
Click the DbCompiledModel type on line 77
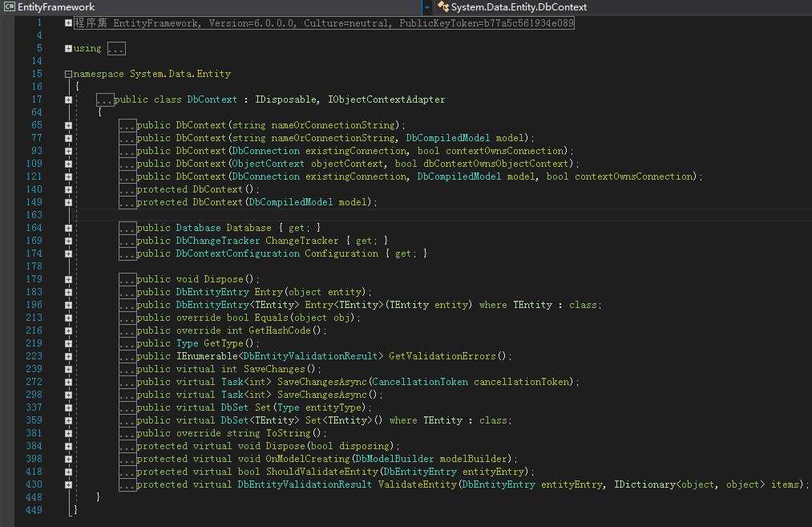click(x=447, y=138)
